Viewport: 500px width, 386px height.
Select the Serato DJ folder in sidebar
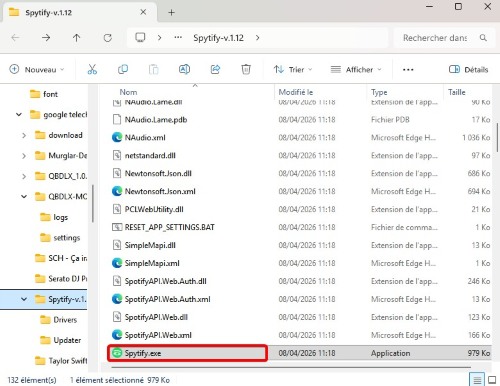tap(61, 279)
